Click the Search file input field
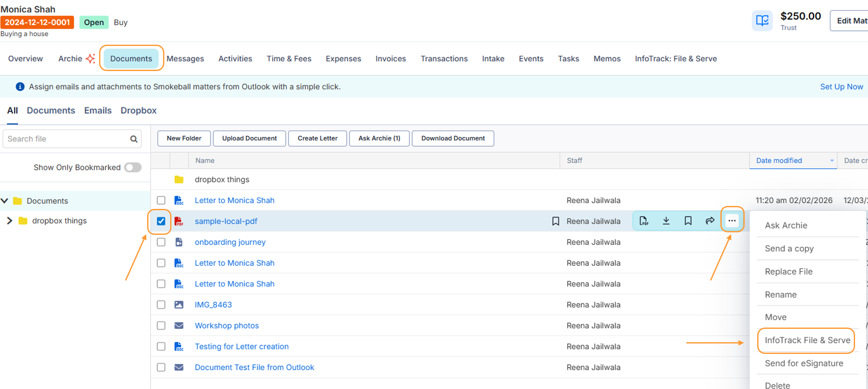The image size is (868, 389). [x=67, y=139]
